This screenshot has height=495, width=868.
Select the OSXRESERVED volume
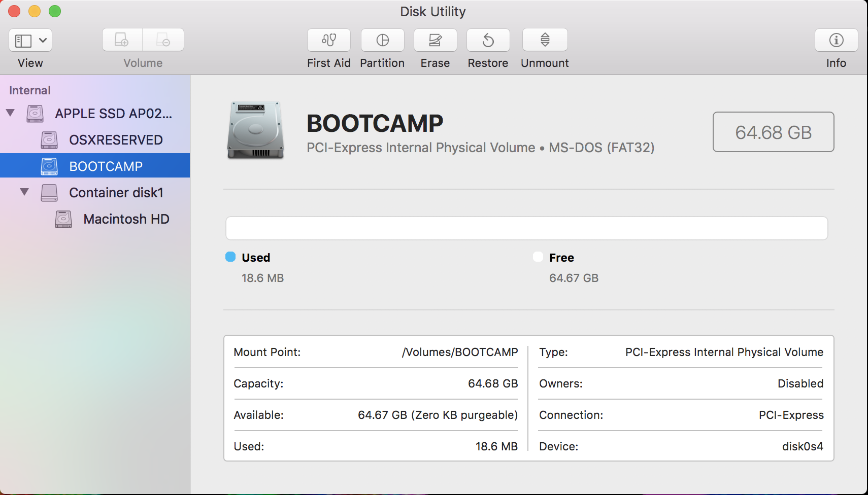[95, 139]
